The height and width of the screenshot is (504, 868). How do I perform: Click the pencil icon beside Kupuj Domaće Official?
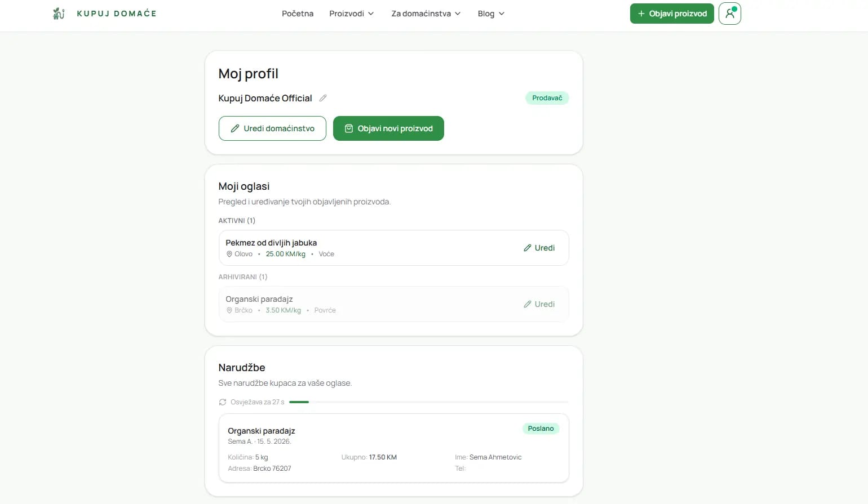tap(323, 98)
